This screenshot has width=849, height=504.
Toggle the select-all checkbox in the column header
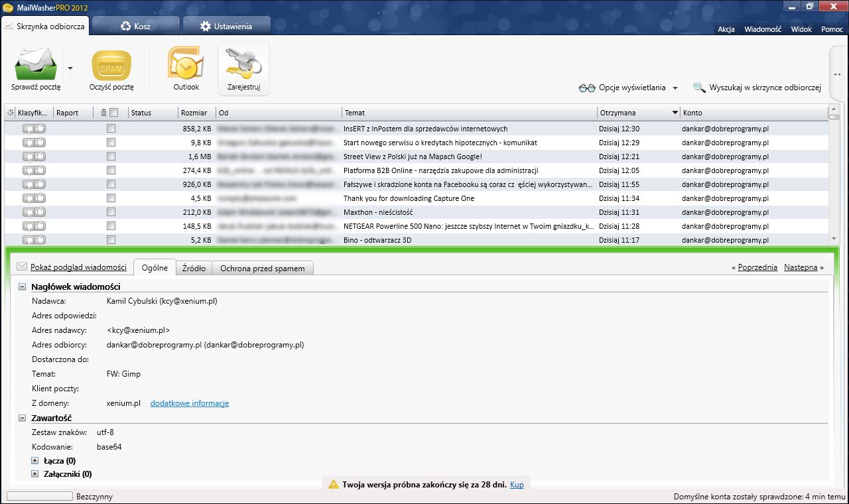[x=113, y=113]
